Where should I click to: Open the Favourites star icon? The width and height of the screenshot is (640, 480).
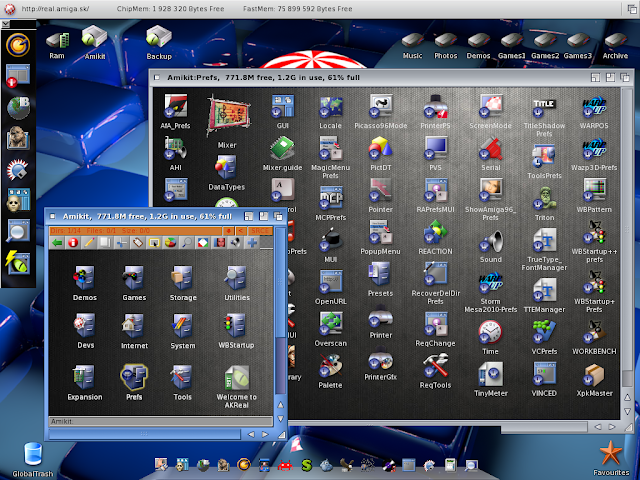(x=611, y=453)
